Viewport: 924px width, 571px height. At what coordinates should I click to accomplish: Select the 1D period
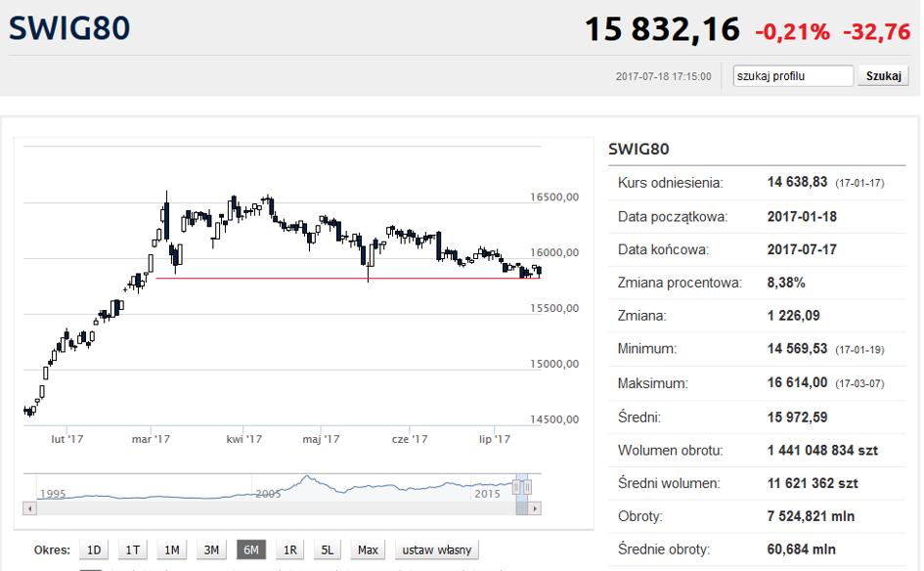click(94, 549)
